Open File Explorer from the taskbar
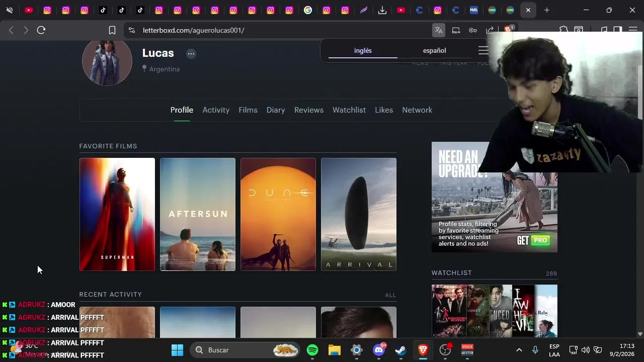 [x=335, y=350]
